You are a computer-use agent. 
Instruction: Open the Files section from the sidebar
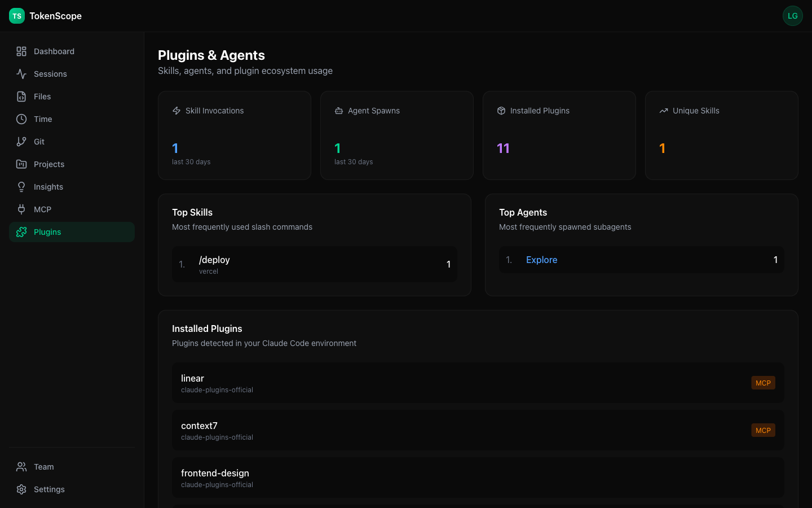click(x=42, y=96)
